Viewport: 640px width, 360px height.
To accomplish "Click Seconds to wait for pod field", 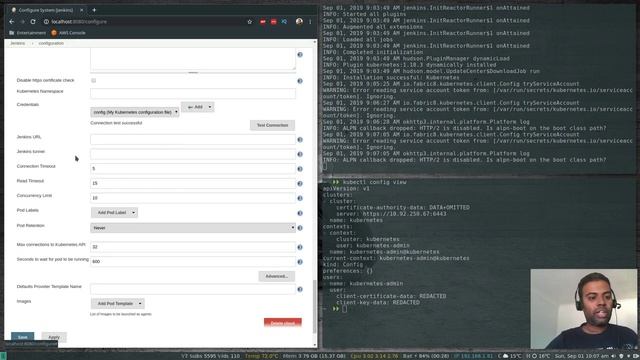I will tap(193, 262).
